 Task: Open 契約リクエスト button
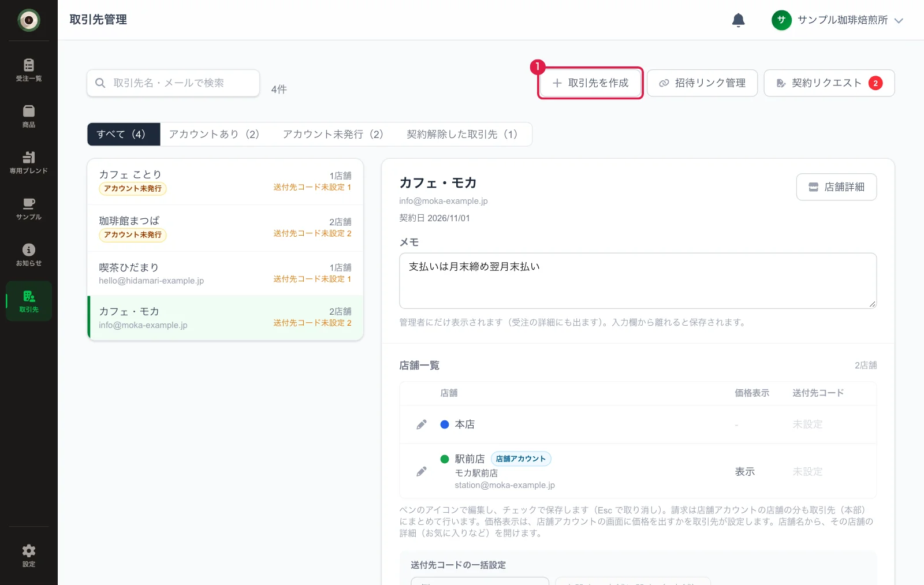829,83
